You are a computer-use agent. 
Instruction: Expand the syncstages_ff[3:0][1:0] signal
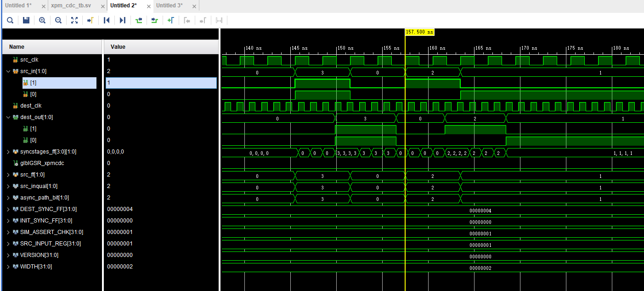(x=8, y=151)
